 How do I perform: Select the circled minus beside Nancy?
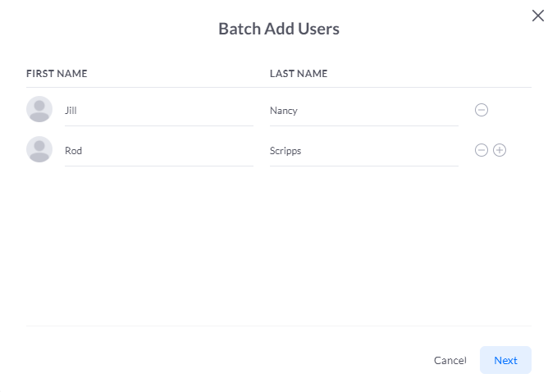[482, 110]
